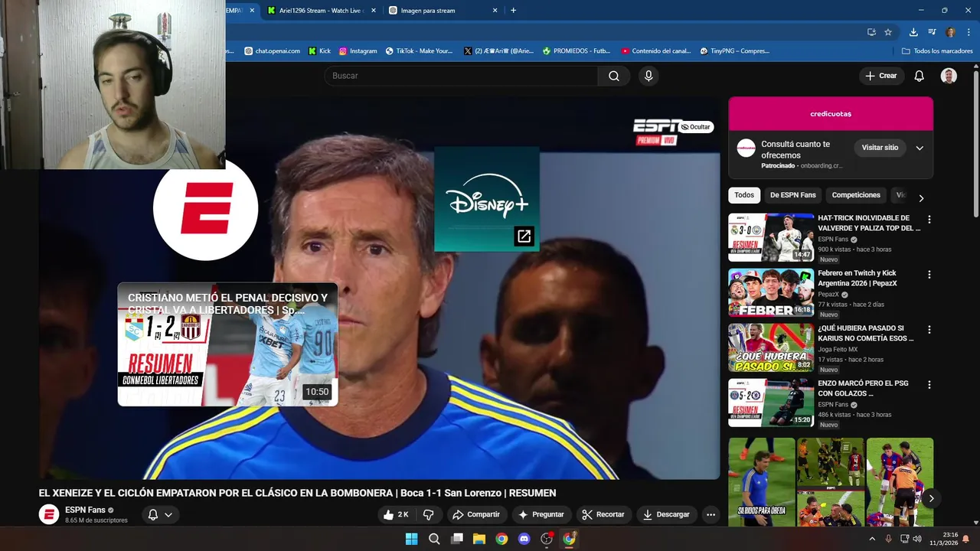
Task: Open the account avatar menu on YouTube
Action: point(949,76)
